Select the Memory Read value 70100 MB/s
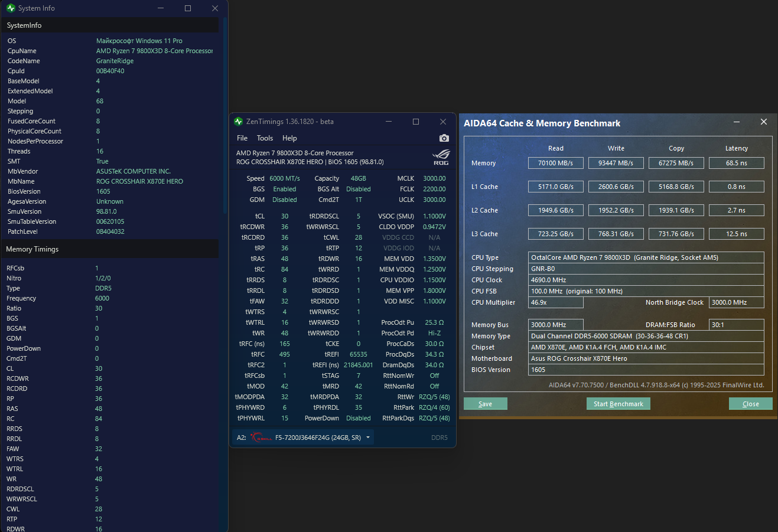This screenshot has width=778, height=532. tap(556, 163)
